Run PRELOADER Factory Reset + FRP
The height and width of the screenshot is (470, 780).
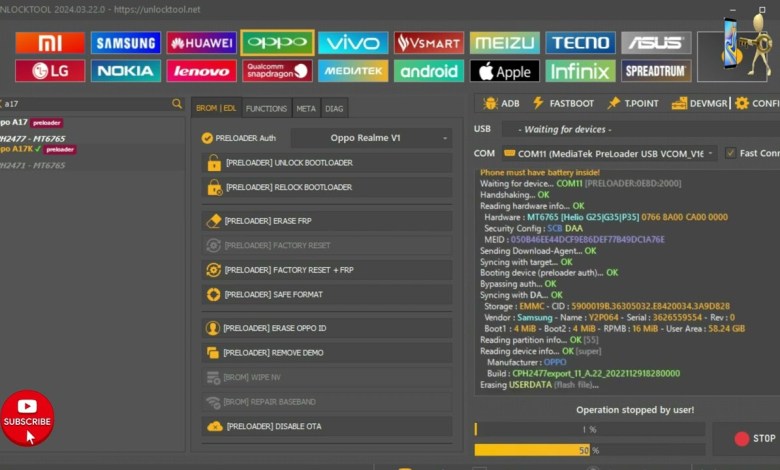pyautogui.click(x=327, y=270)
